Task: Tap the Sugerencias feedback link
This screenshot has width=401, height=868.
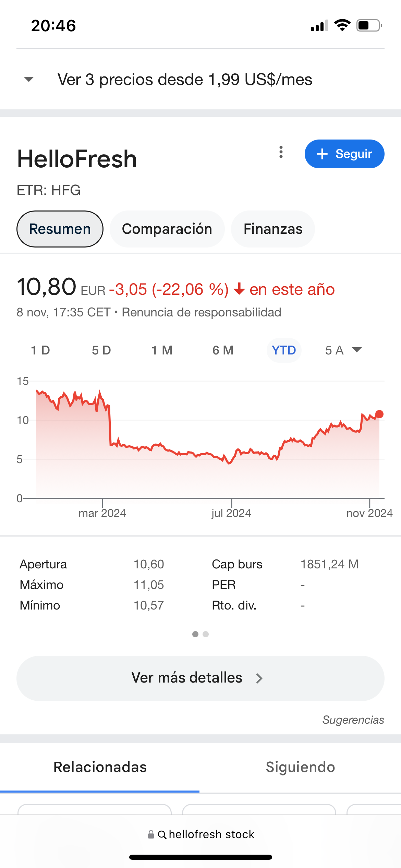Action: 353,720
